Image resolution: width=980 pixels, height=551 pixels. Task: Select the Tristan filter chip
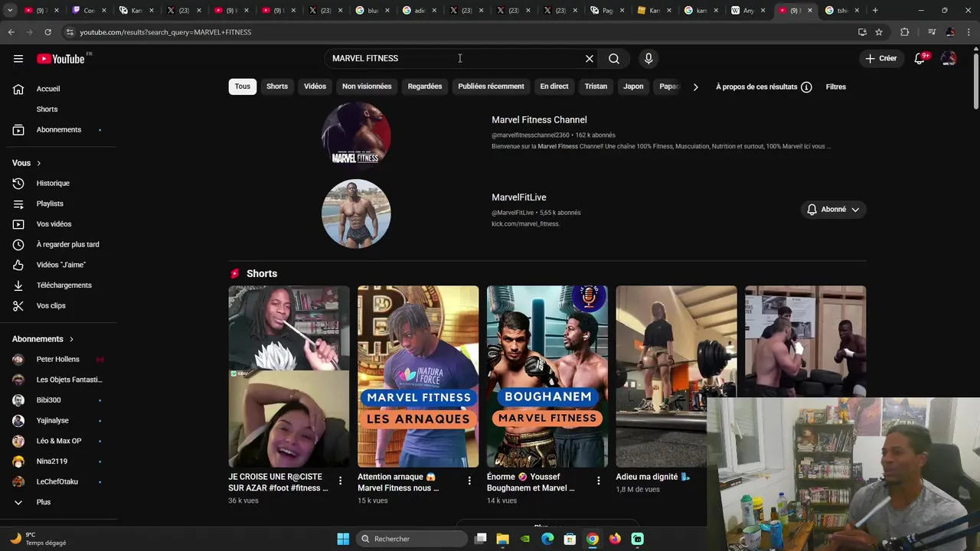tap(596, 86)
